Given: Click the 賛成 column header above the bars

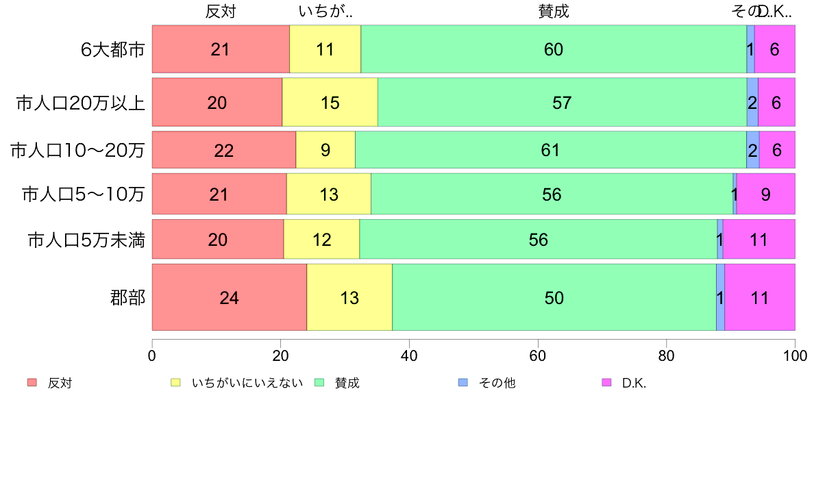Looking at the screenshot, I should [x=553, y=12].
